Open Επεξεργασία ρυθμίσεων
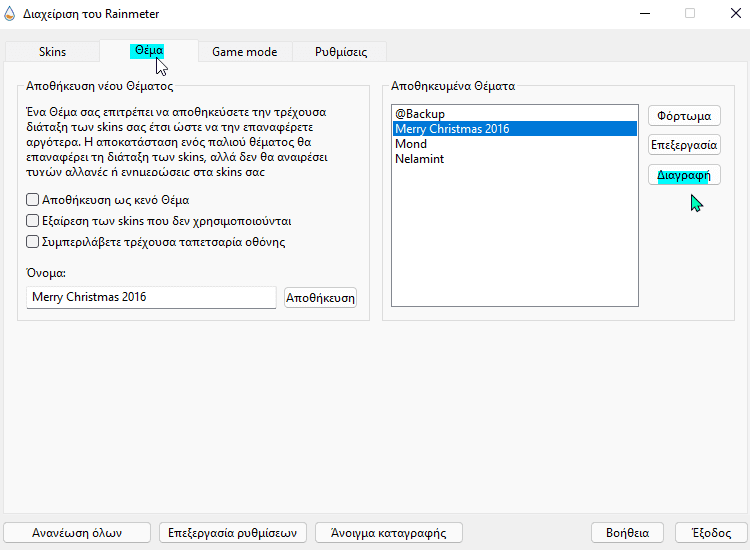The height and width of the screenshot is (550, 750). pos(232,533)
